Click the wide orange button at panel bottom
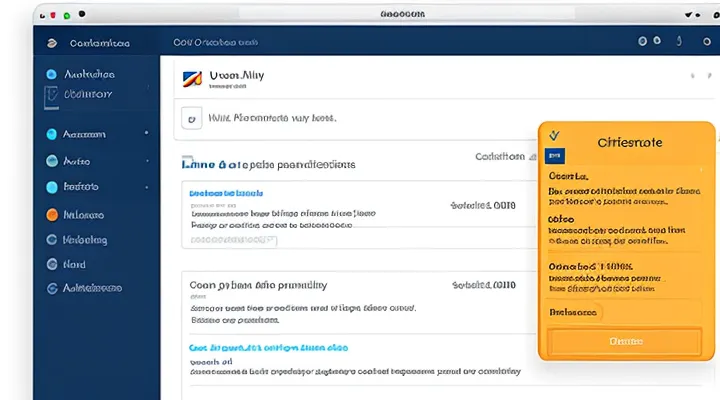Image resolution: width=720 pixels, height=400 pixels. click(625, 341)
